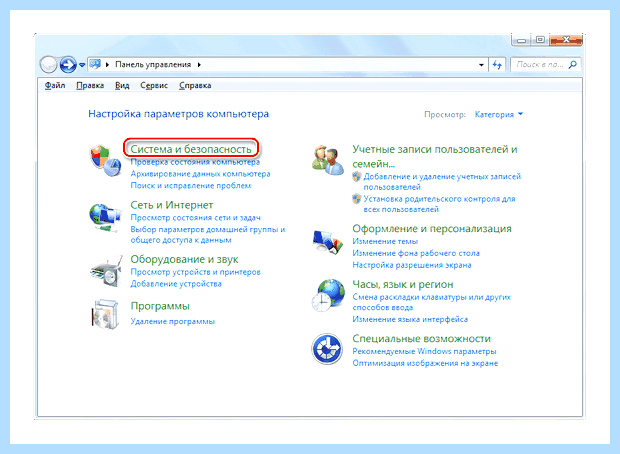Click Проверка состояния компьютера link
Image resolution: width=620 pixels, height=454 pixels.
195,162
